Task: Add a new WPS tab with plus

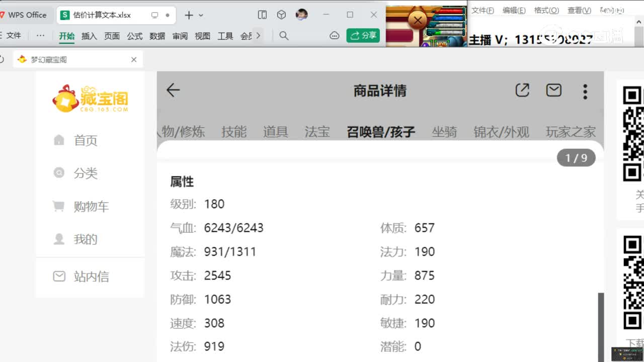Action: point(189,15)
